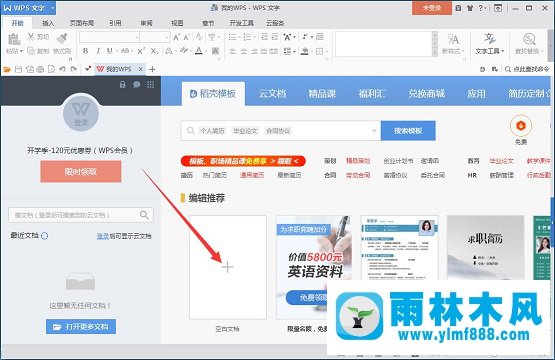
Task: Open a new tab with the plus icon
Action: point(152,69)
